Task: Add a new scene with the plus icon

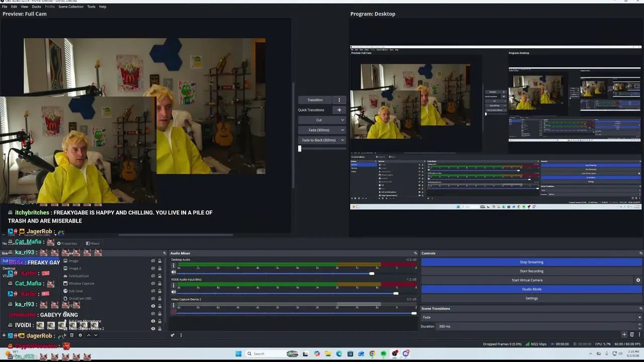Action: 4,335
